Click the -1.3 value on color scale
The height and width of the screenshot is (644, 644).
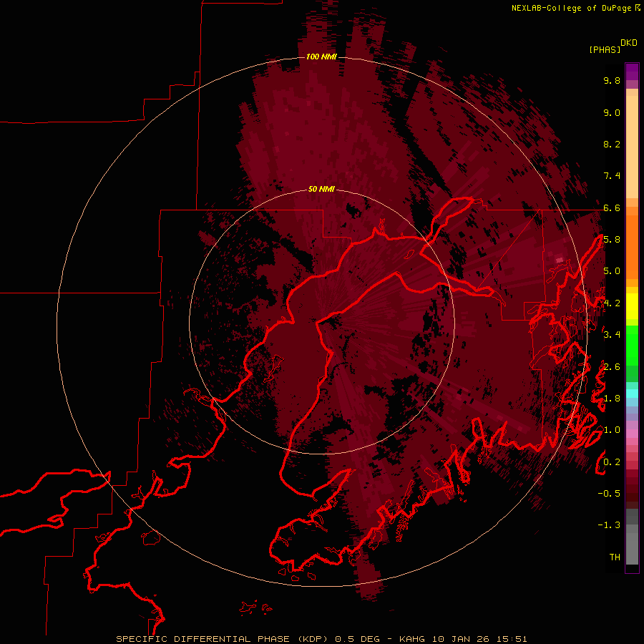(609, 525)
